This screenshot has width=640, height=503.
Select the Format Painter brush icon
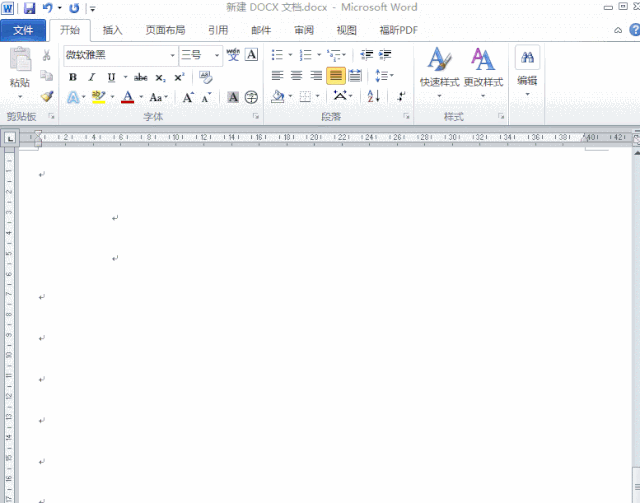[x=47, y=96]
